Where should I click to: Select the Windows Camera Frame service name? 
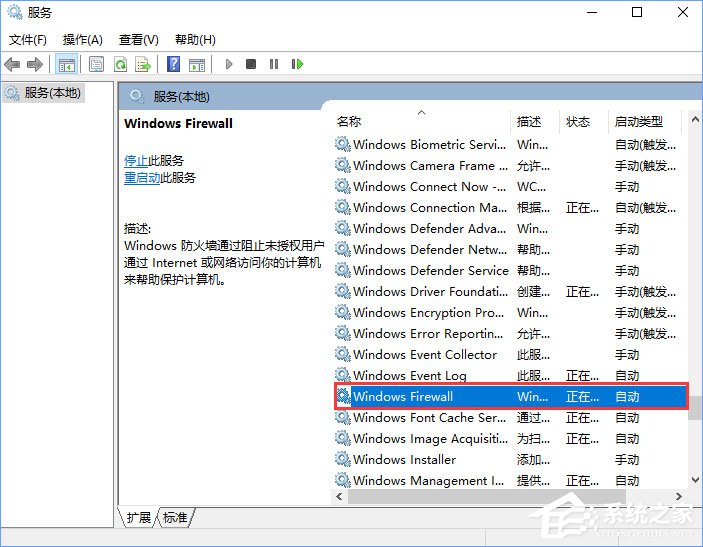pos(430,166)
